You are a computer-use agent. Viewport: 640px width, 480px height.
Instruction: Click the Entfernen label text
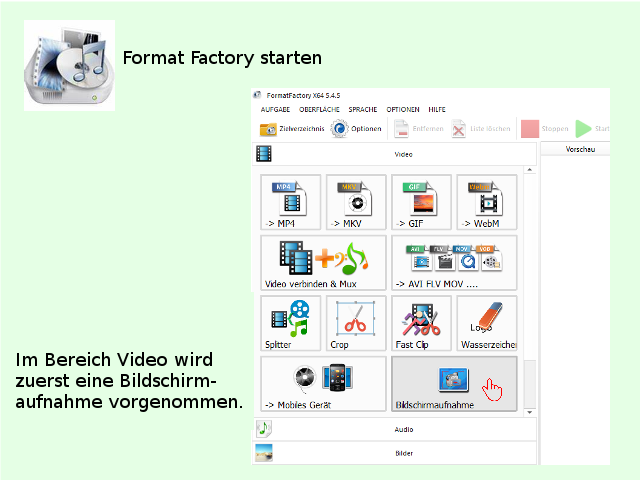click(x=428, y=129)
